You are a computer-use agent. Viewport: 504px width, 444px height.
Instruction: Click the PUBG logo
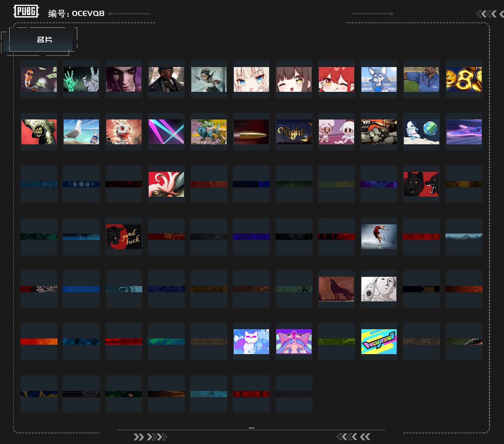tap(26, 11)
